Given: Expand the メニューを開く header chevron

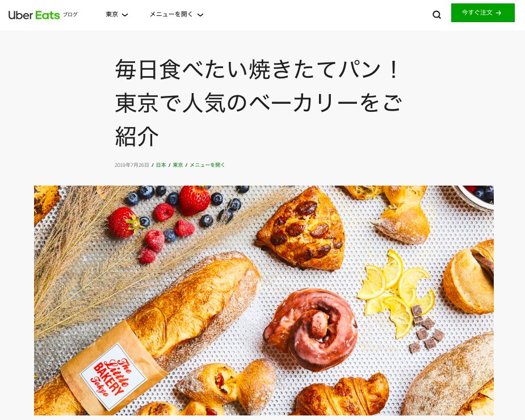Looking at the screenshot, I should [200, 15].
